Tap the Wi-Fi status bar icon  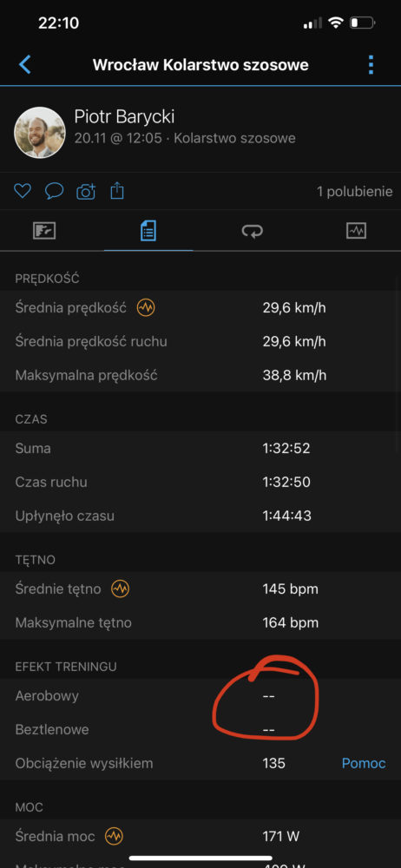[336, 23]
